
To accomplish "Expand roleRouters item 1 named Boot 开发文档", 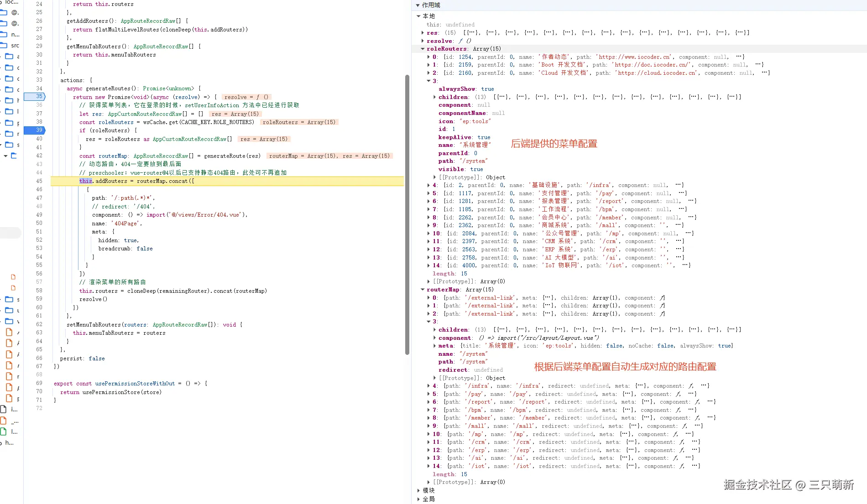I will (428, 65).
